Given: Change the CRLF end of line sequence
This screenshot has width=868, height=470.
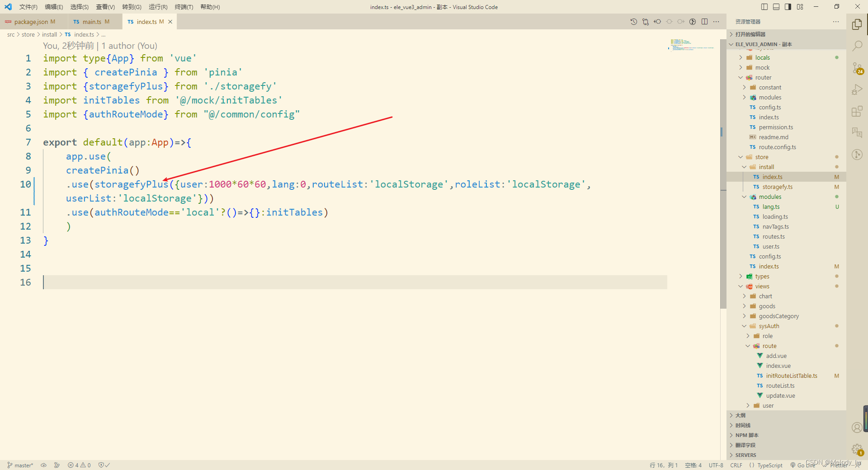Looking at the screenshot, I should 736,465.
